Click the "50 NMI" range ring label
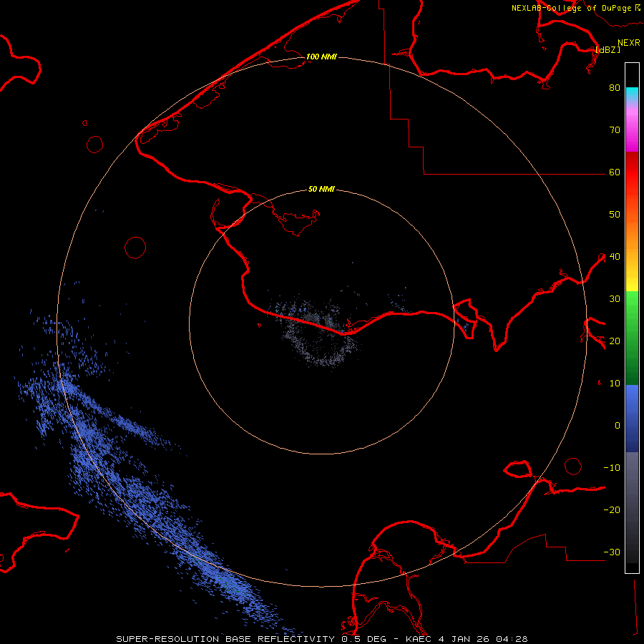 pyautogui.click(x=321, y=190)
